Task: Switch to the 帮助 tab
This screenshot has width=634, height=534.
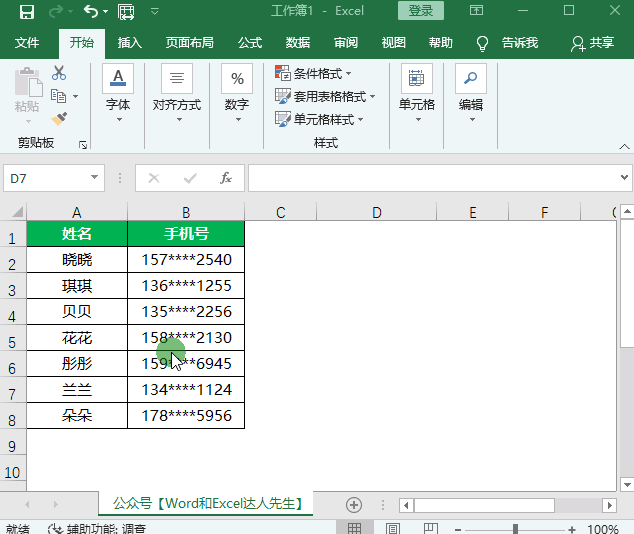Action: coord(441,42)
